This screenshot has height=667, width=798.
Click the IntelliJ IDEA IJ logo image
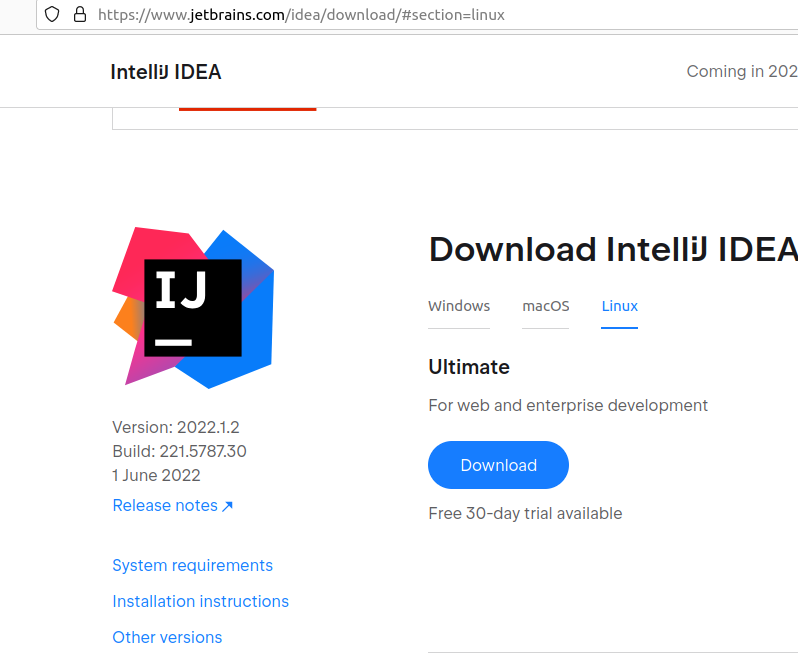pos(193,308)
